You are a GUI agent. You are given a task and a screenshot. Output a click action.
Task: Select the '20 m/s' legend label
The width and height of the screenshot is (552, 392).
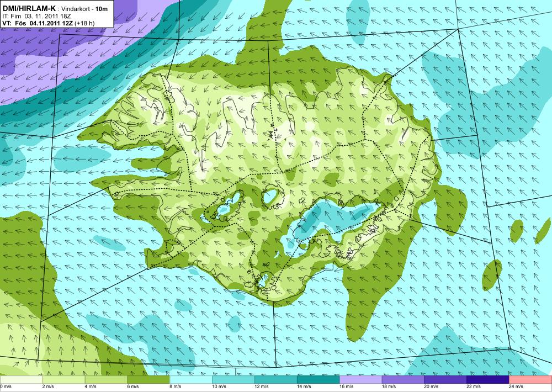(431, 386)
